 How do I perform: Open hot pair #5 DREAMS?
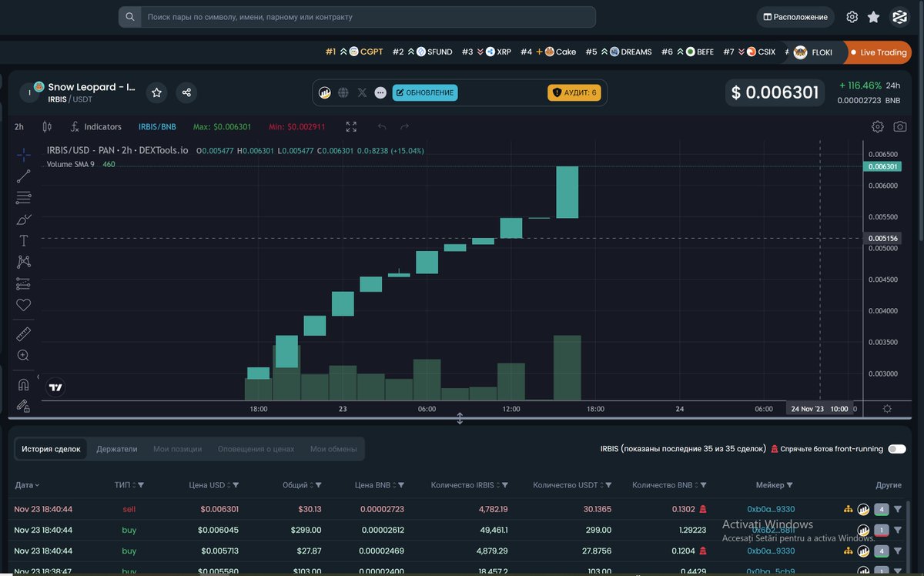618,52
